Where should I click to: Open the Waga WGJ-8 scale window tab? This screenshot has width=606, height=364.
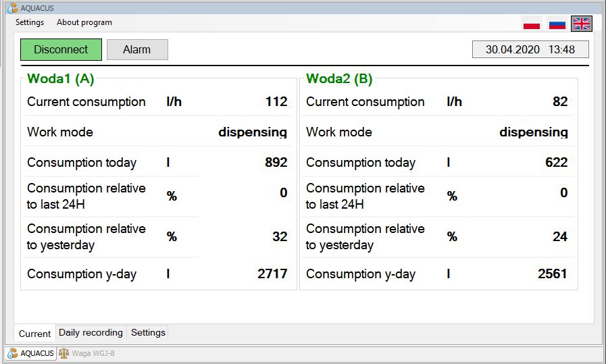pos(86,353)
